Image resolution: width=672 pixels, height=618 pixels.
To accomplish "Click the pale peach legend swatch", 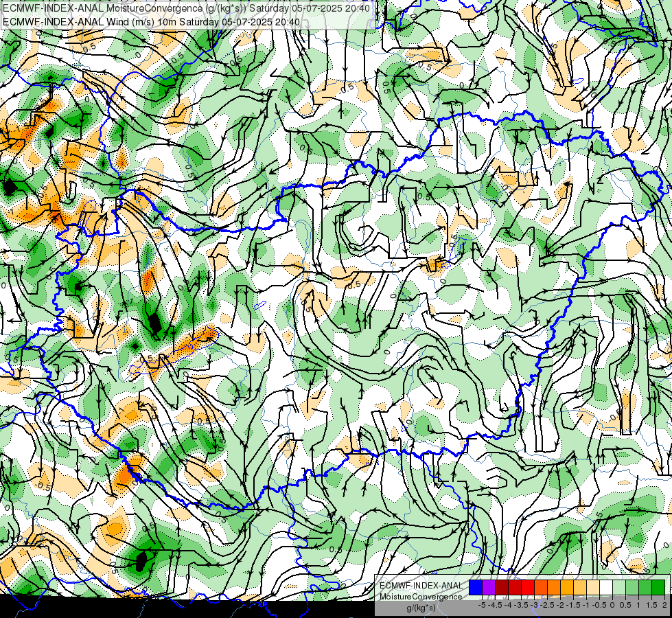I will tap(593, 588).
